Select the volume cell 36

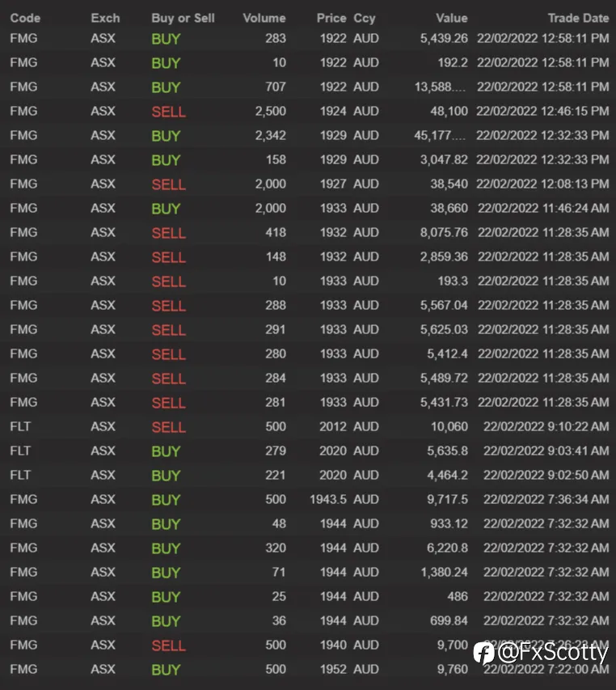279,620
